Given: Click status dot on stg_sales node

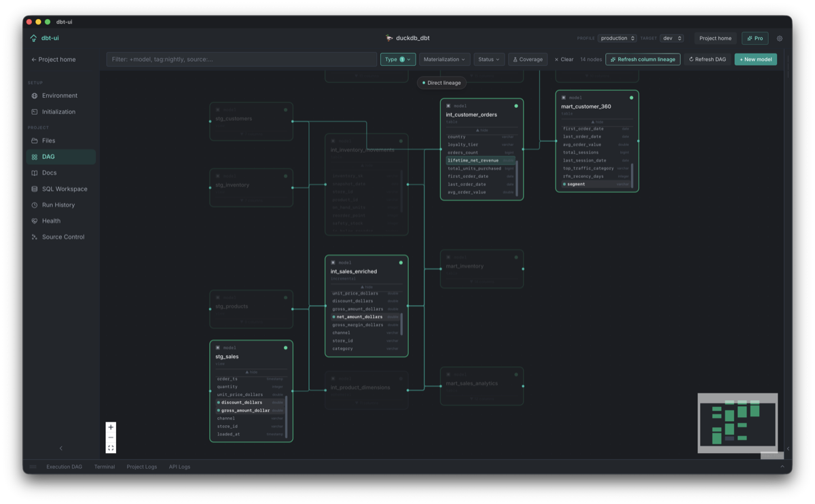Looking at the screenshot, I should [285, 348].
